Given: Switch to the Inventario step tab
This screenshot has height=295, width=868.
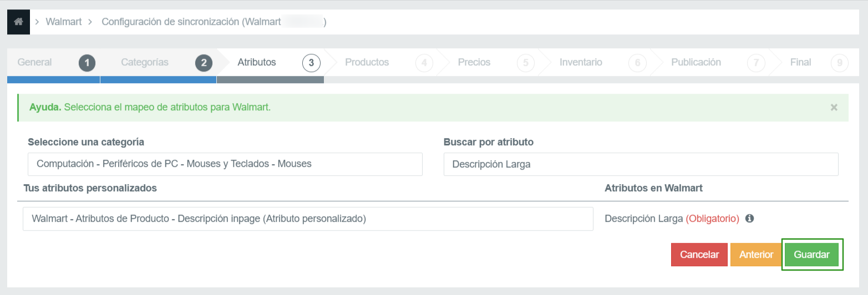Looking at the screenshot, I should [581, 62].
